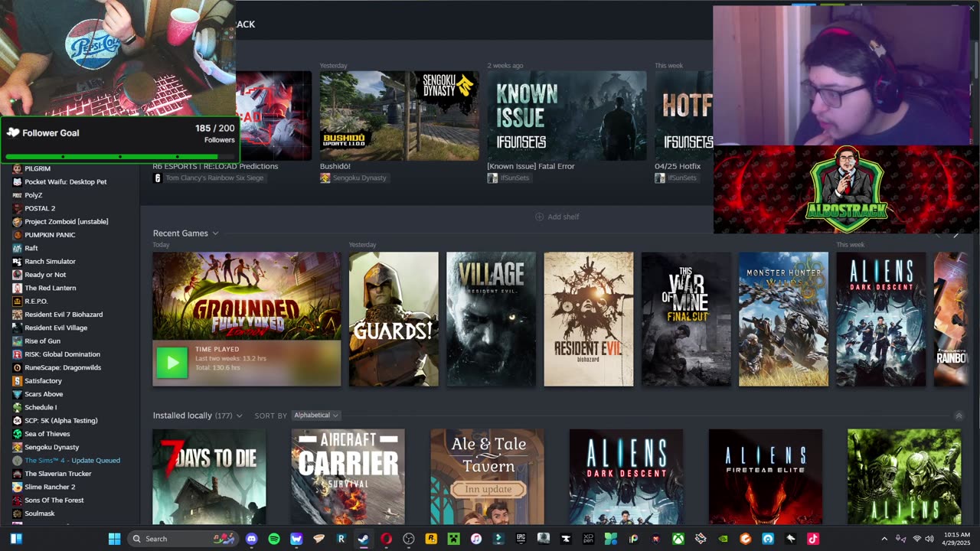Viewport: 980px width, 551px height.
Task: Open Opera GX from the taskbar
Action: pos(386,539)
